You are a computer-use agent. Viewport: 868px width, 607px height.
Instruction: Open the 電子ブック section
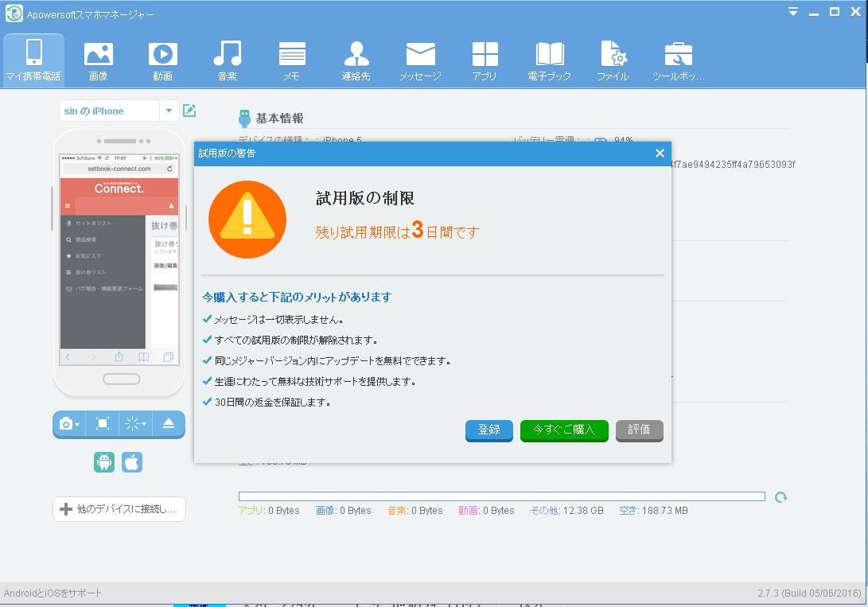click(x=549, y=61)
